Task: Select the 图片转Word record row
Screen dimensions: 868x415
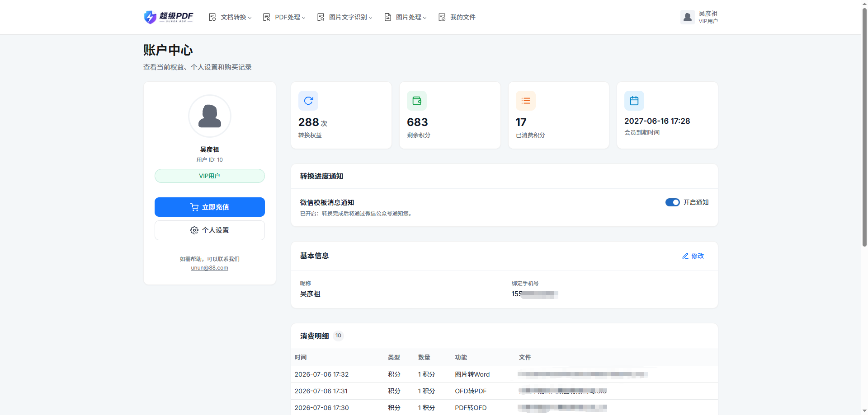Action: pyautogui.click(x=505, y=374)
